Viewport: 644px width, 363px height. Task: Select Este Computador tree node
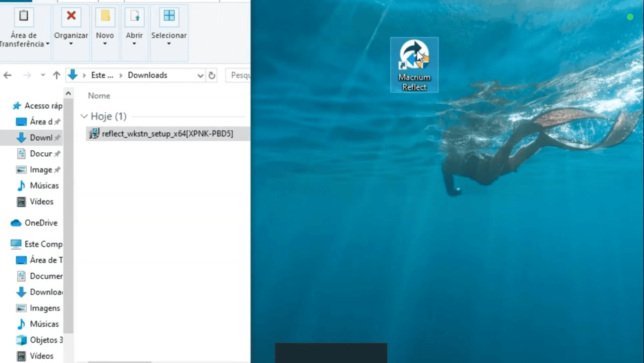(x=37, y=244)
